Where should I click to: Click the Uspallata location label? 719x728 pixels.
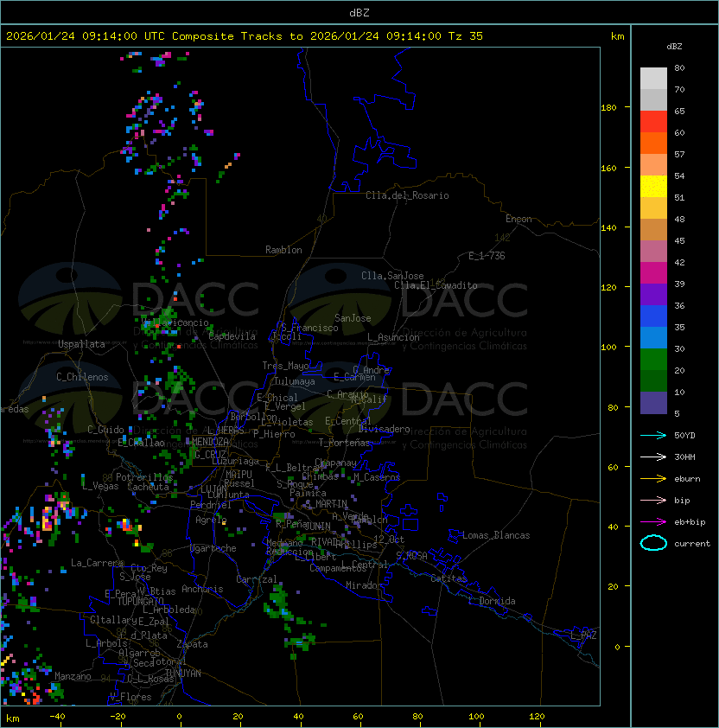point(80,344)
